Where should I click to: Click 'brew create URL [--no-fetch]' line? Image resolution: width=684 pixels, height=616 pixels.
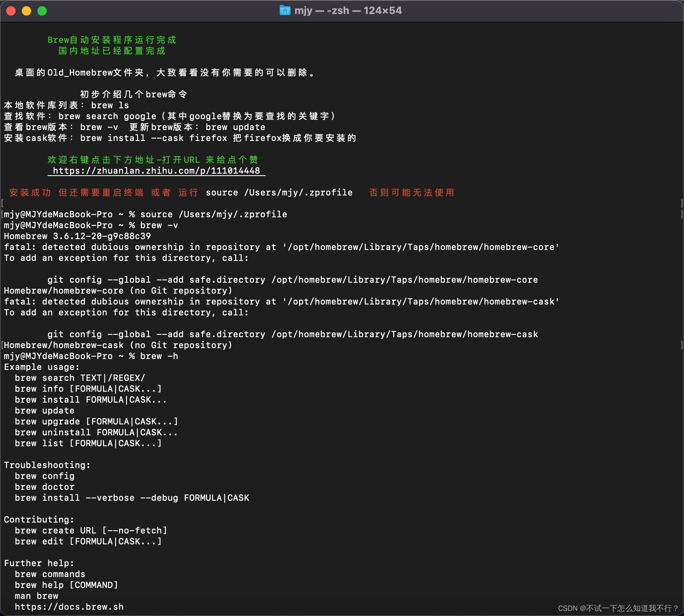coord(91,531)
